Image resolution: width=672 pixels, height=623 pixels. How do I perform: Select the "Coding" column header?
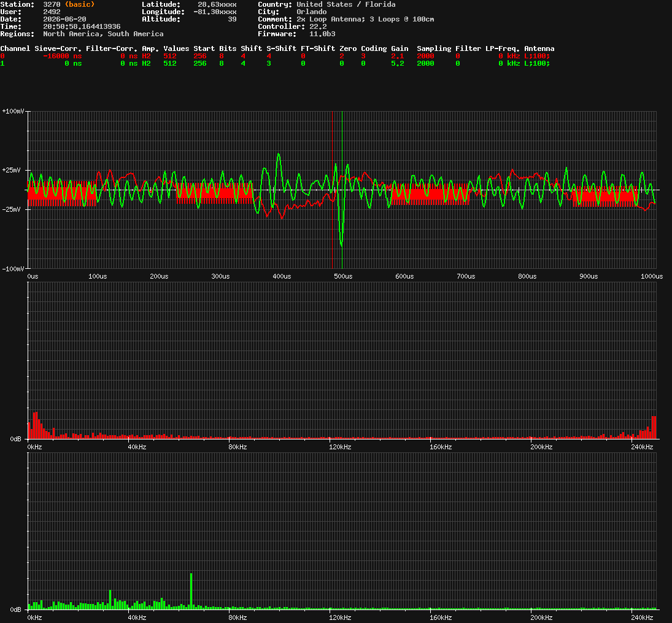[x=374, y=48]
